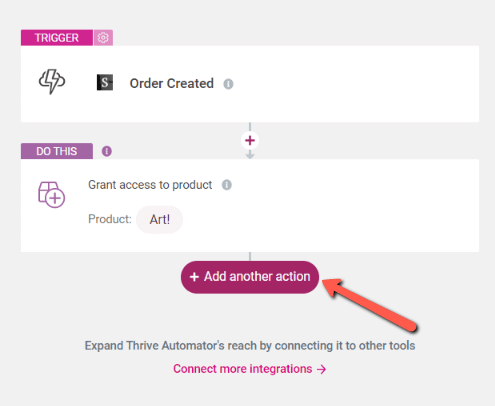Viewport: 495px width, 406px height.
Task: Click the black S integration logo
Action: click(x=105, y=82)
